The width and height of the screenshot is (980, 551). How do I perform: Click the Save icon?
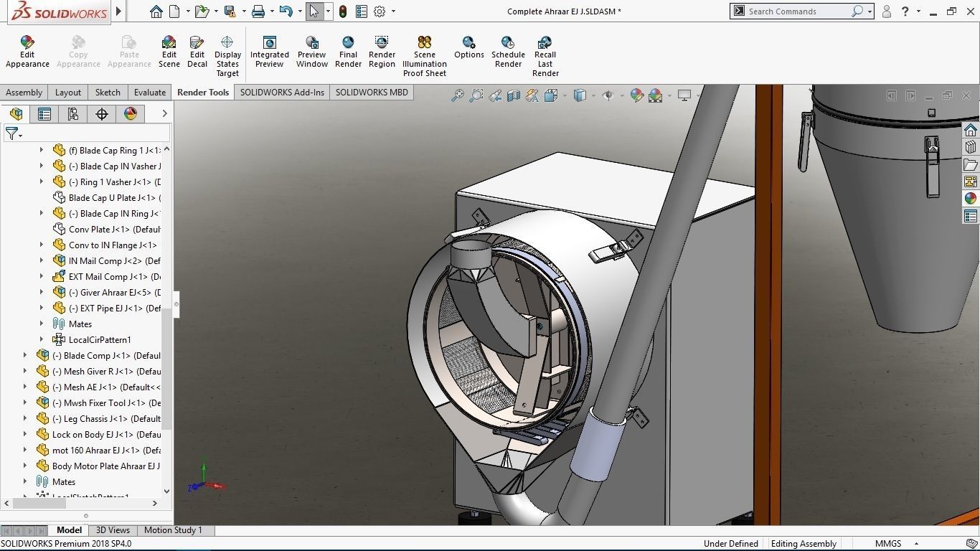[230, 11]
